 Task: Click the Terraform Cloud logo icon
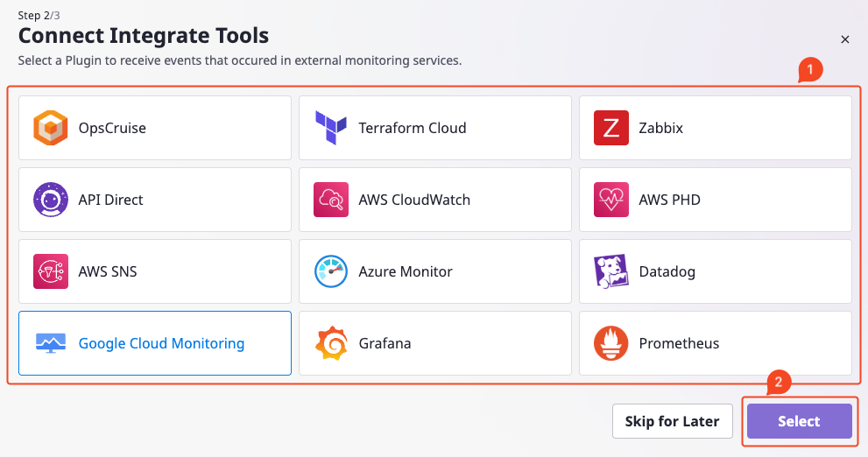[x=331, y=128]
